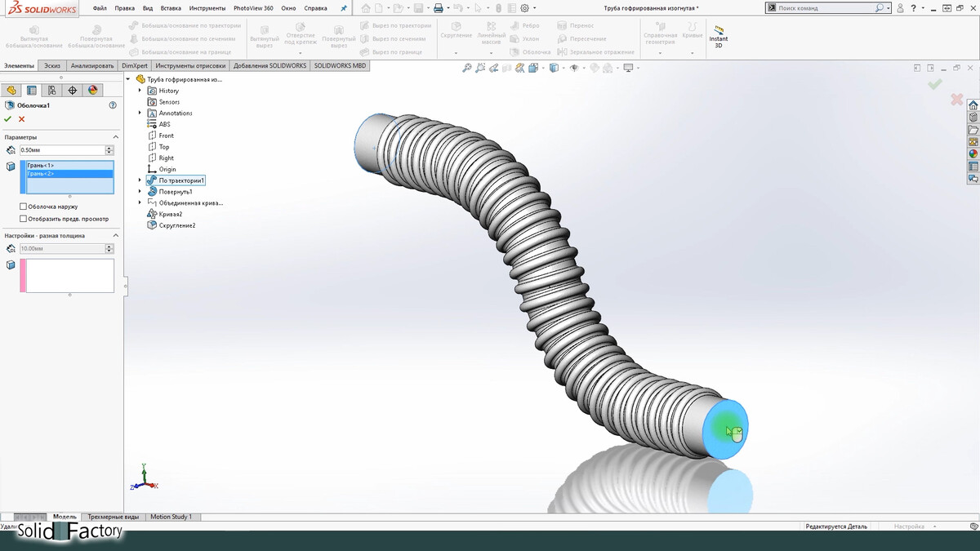
Task: Open the Appearances pane in the task pane
Action: 973,153
